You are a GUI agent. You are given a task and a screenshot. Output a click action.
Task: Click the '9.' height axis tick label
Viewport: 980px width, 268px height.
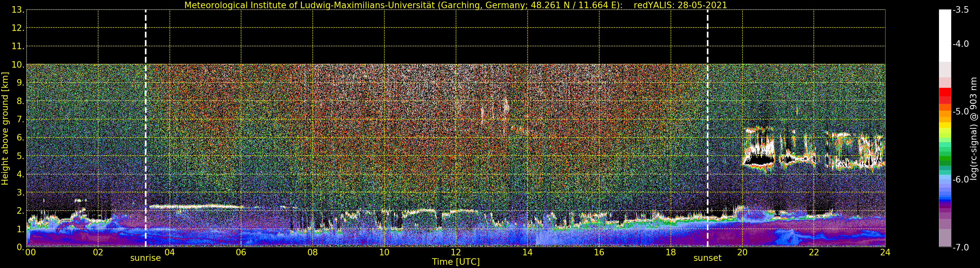[20, 83]
